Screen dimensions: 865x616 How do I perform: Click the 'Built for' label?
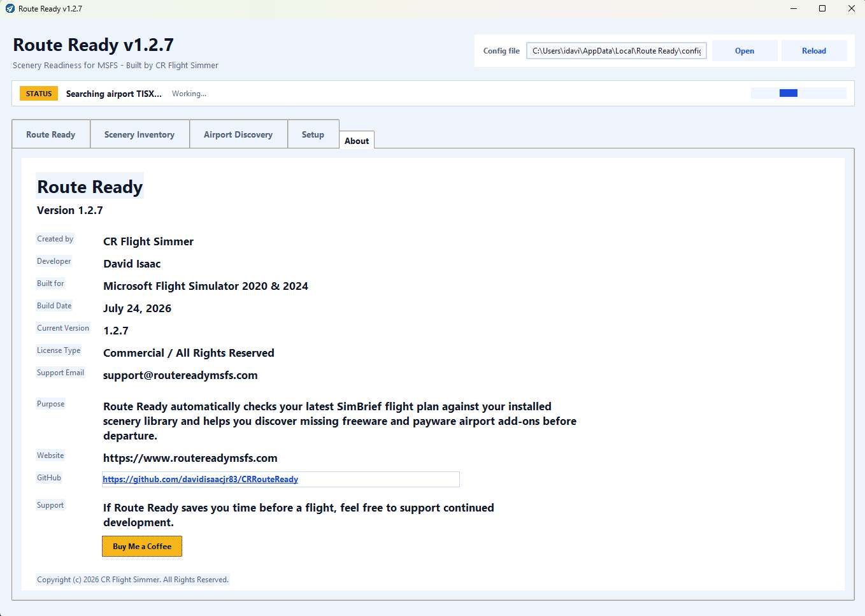click(x=50, y=283)
